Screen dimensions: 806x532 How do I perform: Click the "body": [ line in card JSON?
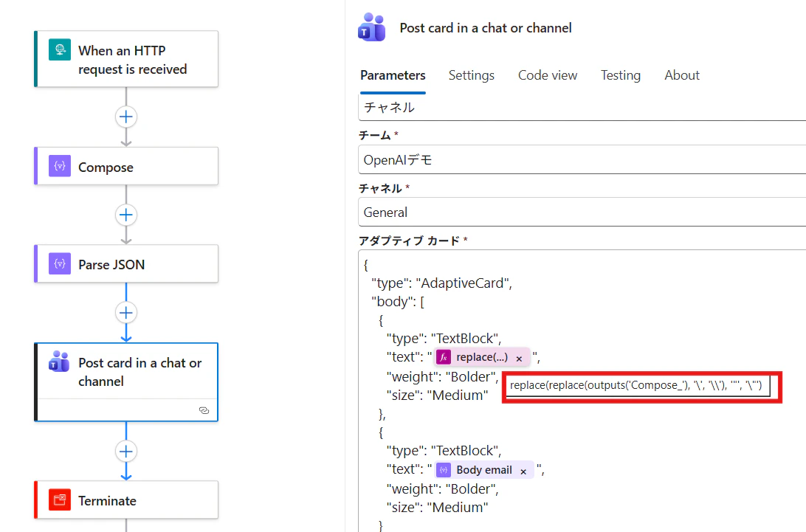(398, 301)
